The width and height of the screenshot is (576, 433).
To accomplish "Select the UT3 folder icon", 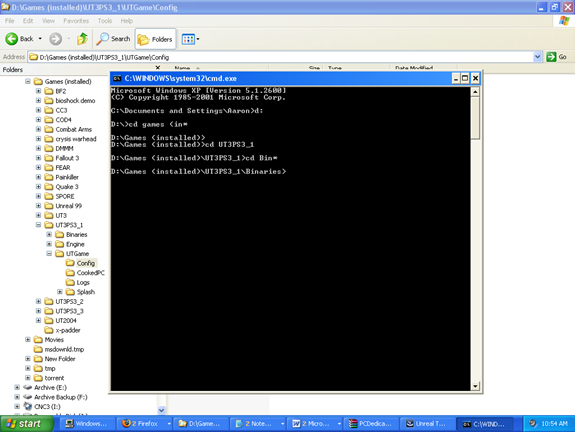I will (49, 215).
